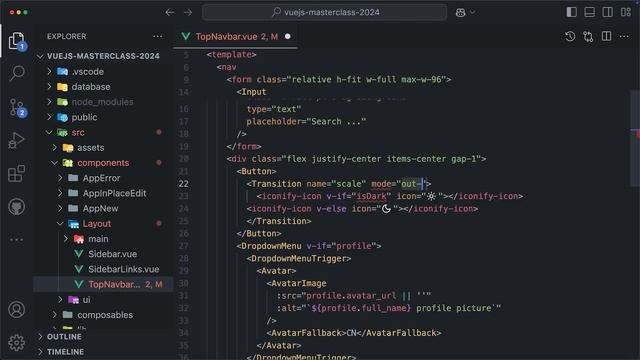Click the placeholder="Search ..." code line
The width and height of the screenshot is (640, 360).
[306, 121]
